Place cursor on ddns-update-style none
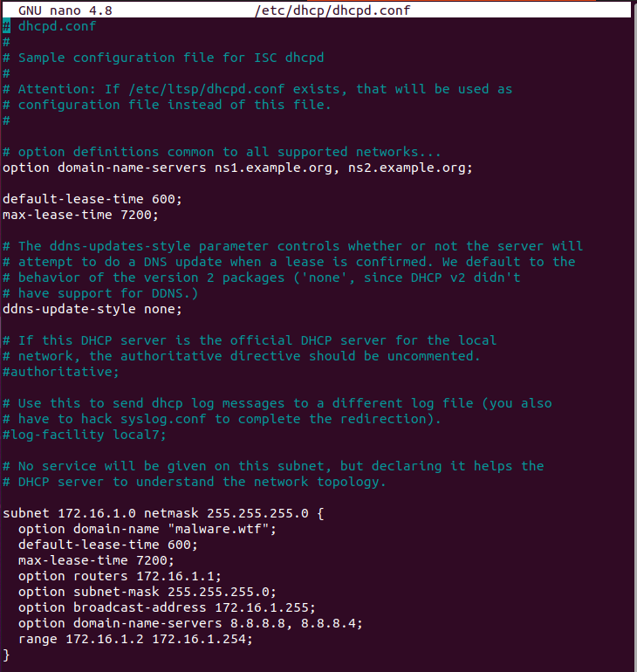The width and height of the screenshot is (637, 672). [x=92, y=309]
